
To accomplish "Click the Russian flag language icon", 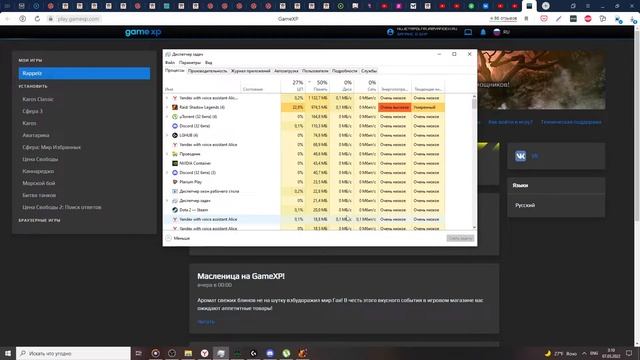I will [497, 32].
